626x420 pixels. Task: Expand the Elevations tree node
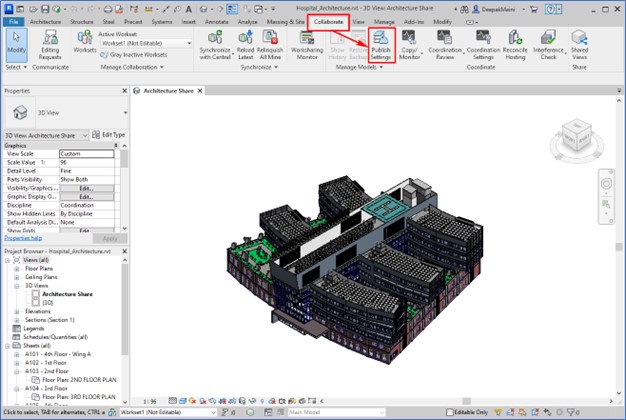(x=18, y=311)
